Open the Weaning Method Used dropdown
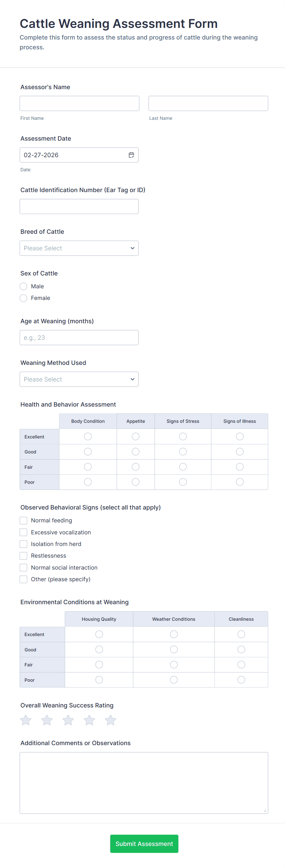 (x=79, y=379)
